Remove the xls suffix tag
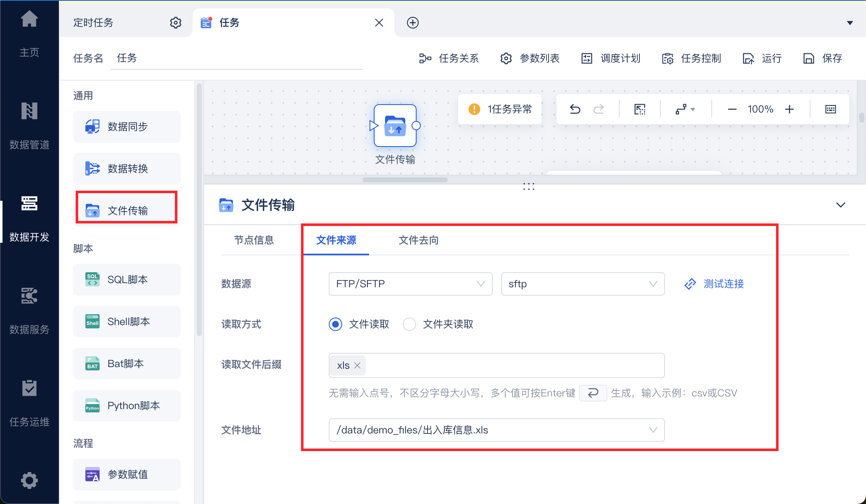The width and height of the screenshot is (866, 504). click(357, 365)
